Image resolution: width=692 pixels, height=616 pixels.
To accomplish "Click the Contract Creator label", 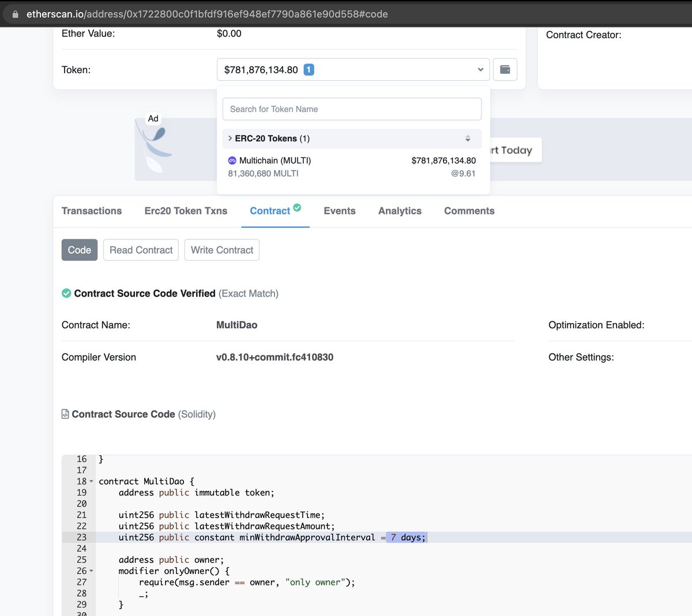I will pos(584,35).
